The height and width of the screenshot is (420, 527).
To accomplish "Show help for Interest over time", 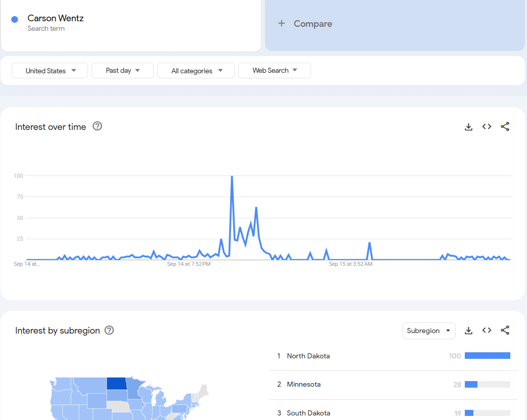I will 97,126.
